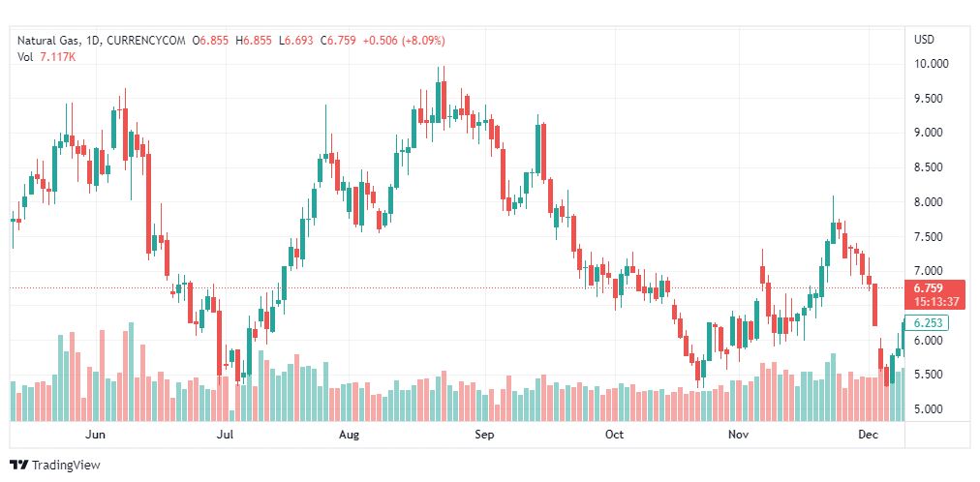This screenshot has width=980, height=482.
Task: Select the Vol 7.117K volume indicator label
Action: click(46, 56)
